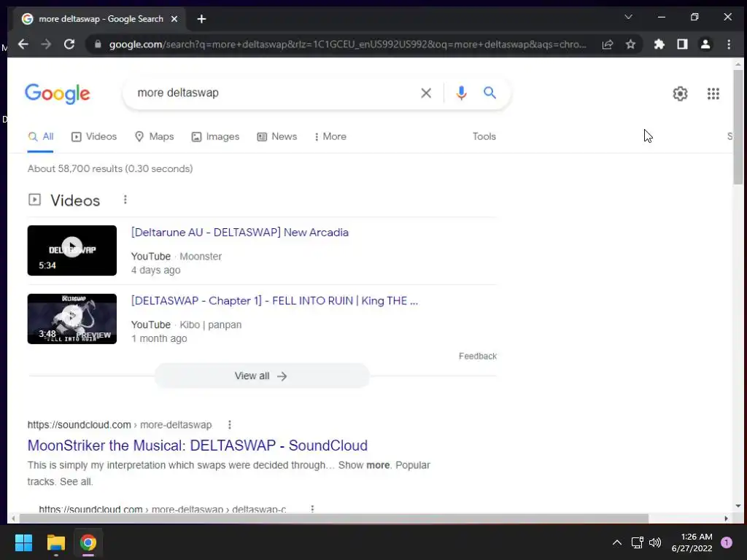Image resolution: width=747 pixels, height=560 pixels.
Task: Click the browser forward arrow
Action: [46, 44]
